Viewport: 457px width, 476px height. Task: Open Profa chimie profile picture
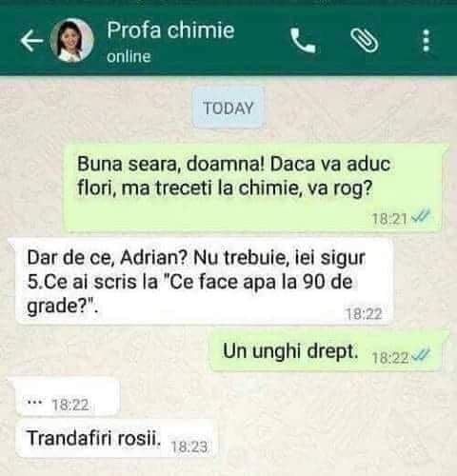(72, 40)
